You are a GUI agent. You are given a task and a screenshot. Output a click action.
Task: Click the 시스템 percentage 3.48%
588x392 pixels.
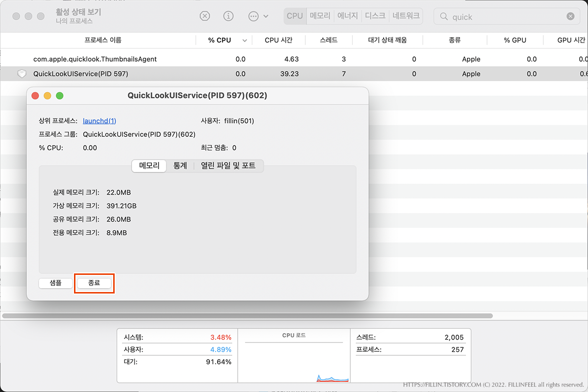click(x=220, y=338)
